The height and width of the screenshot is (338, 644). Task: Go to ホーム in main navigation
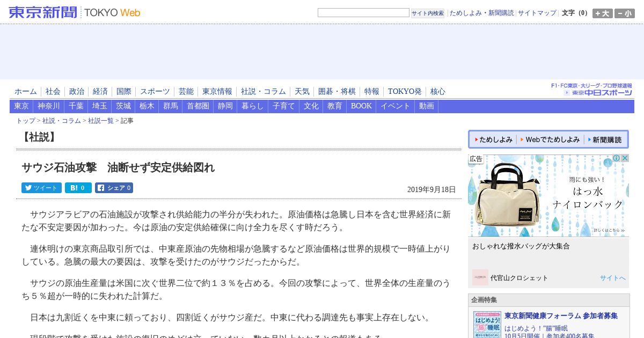point(26,92)
